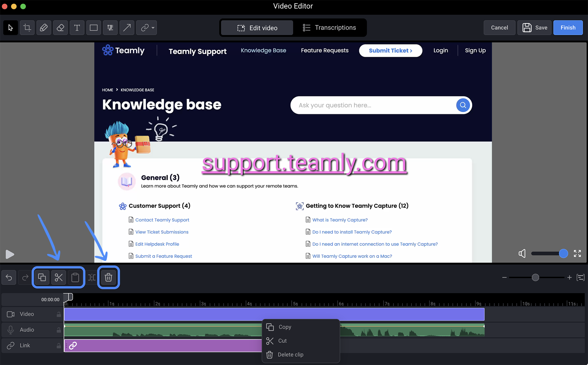This screenshot has height=365, width=588.
Task: Paste clip with clipboard icon
Action: [75, 277]
